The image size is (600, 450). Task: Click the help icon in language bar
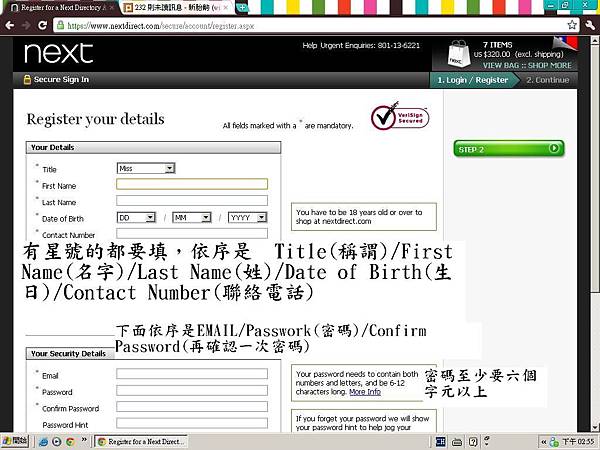pyautogui.click(x=473, y=442)
